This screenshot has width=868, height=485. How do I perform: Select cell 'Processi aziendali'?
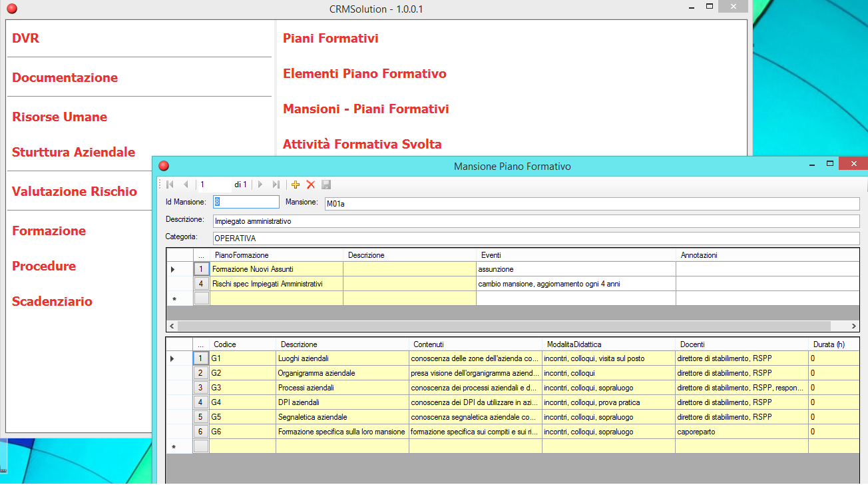(342, 388)
